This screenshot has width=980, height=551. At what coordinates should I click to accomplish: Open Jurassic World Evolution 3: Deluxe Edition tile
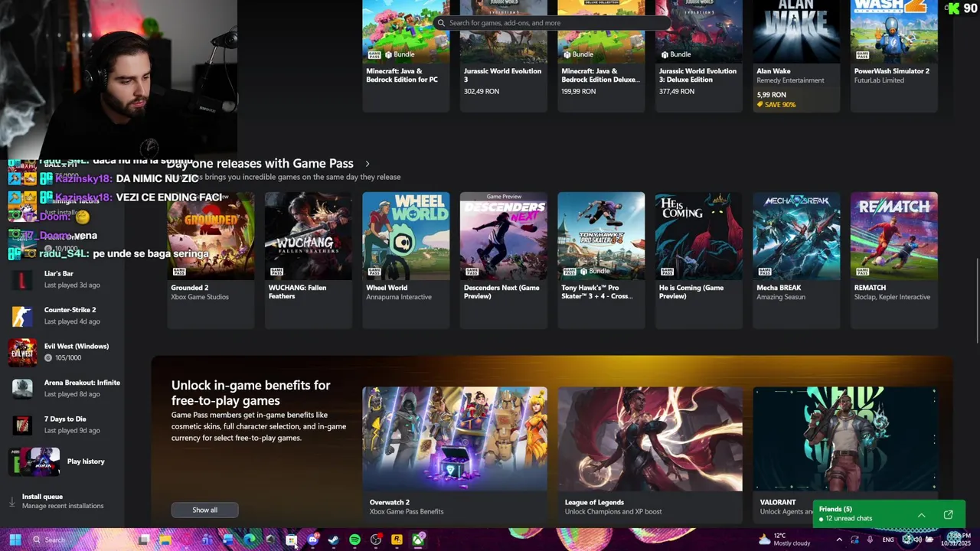[x=699, y=56]
